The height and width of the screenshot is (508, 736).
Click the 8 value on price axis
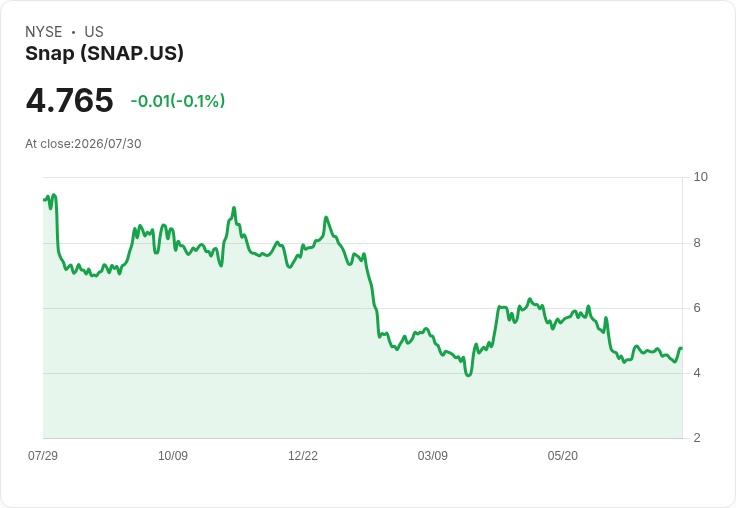point(697,243)
